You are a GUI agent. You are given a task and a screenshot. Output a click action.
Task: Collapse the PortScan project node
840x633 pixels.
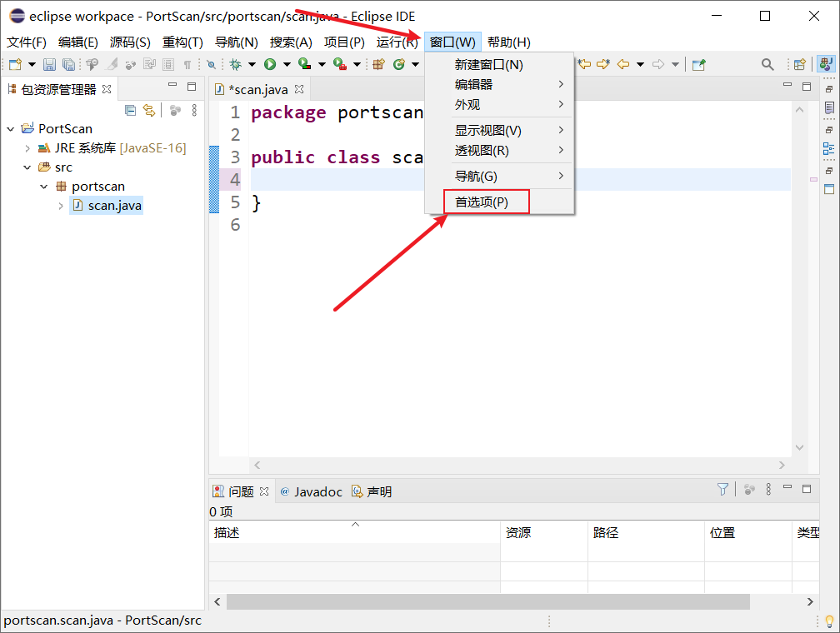coord(10,129)
